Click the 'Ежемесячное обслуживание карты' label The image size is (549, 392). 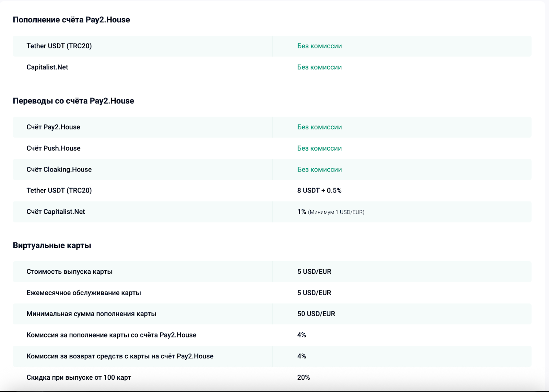pos(84,293)
